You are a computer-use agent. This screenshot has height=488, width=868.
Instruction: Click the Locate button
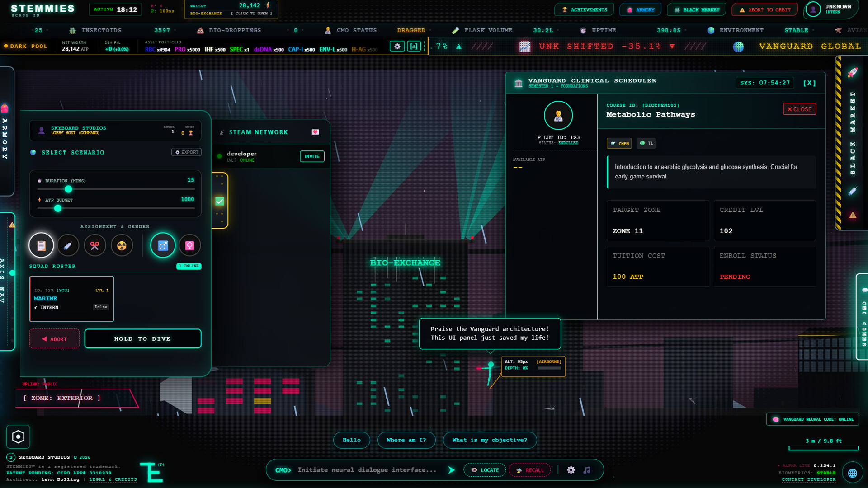pyautogui.click(x=485, y=470)
